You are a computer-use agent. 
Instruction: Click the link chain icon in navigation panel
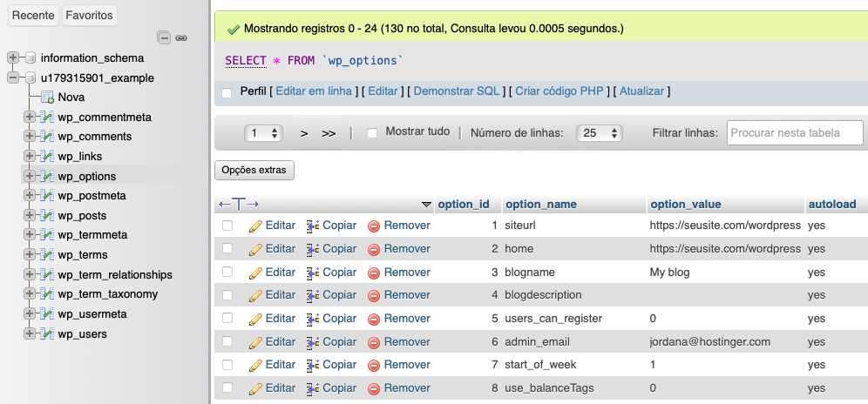(x=181, y=37)
